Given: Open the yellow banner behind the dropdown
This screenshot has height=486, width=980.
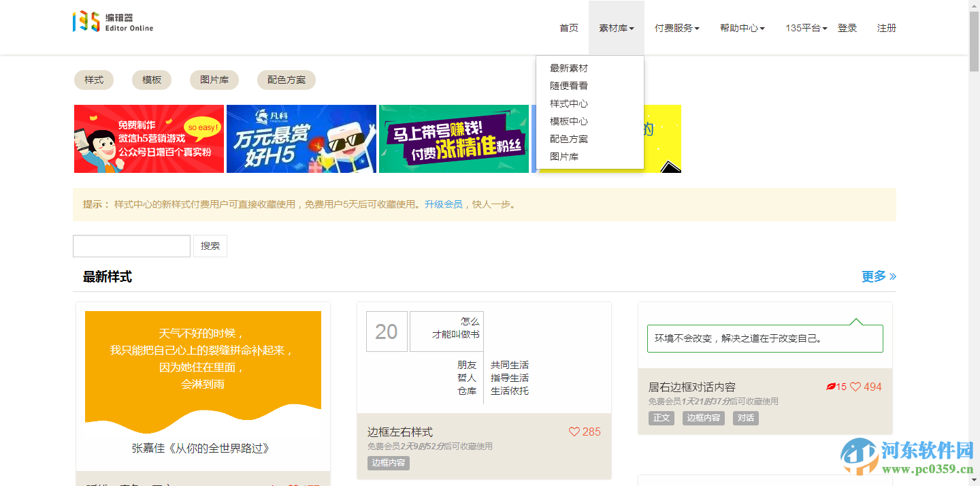Looking at the screenshot, I should [x=663, y=139].
